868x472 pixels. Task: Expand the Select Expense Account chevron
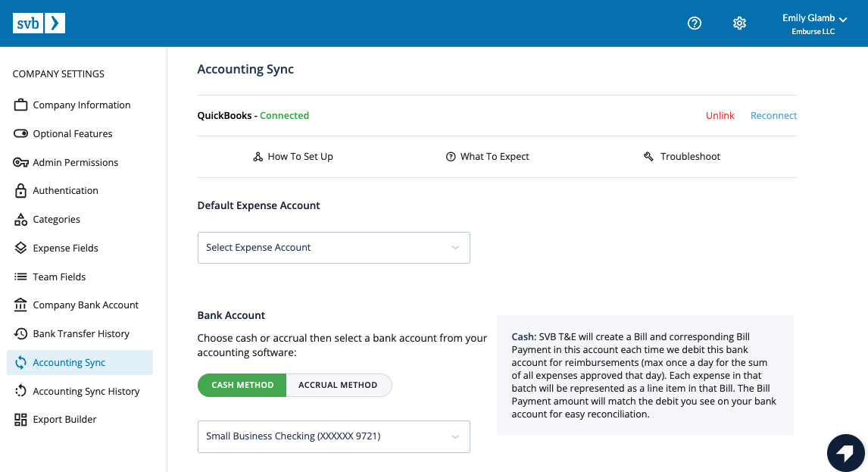click(x=455, y=248)
